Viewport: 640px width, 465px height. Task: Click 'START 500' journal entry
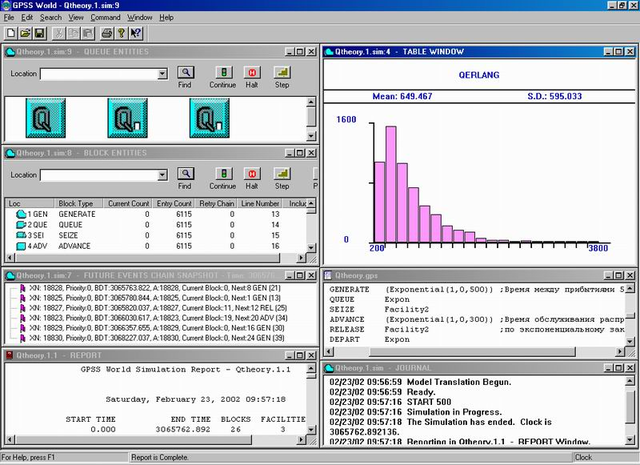pos(429,402)
